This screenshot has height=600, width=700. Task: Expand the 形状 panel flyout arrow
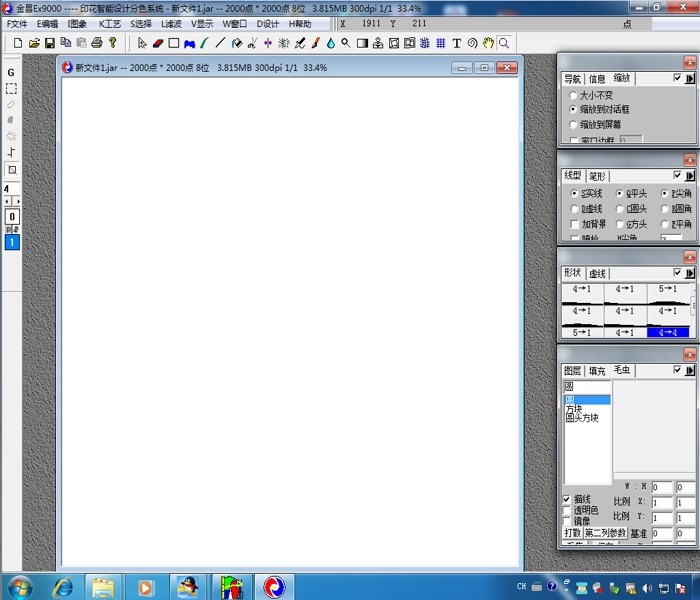[x=690, y=273]
